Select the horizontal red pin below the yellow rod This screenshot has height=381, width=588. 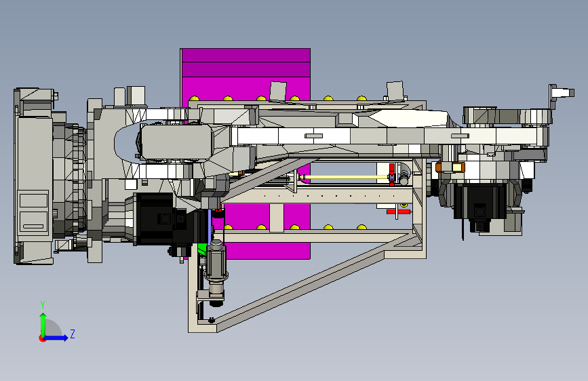399,212
